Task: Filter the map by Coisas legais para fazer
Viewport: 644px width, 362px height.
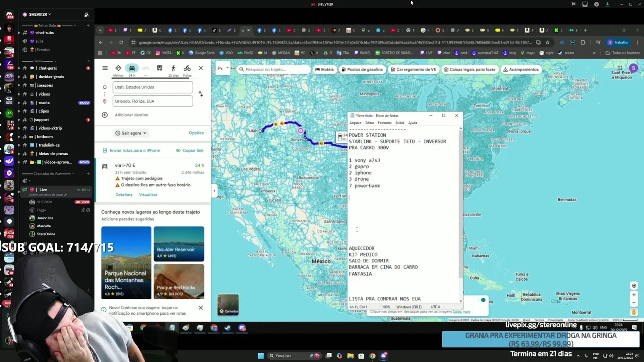Action: pyautogui.click(x=469, y=70)
